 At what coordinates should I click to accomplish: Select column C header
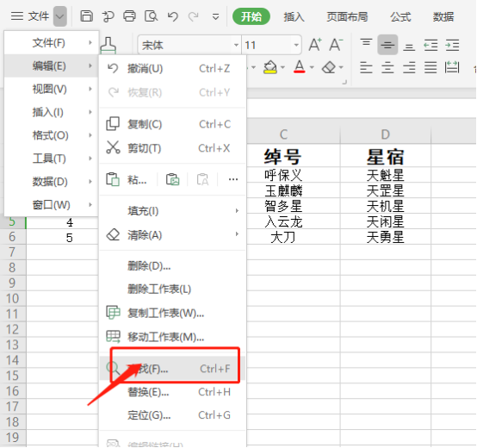pyautogui.click(x=294, y=134)
